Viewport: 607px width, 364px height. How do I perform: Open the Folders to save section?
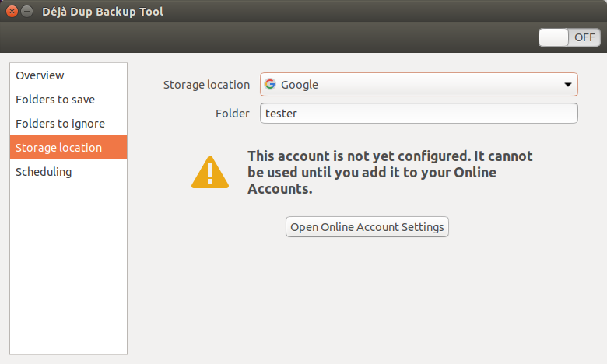(x=68, y=100)
